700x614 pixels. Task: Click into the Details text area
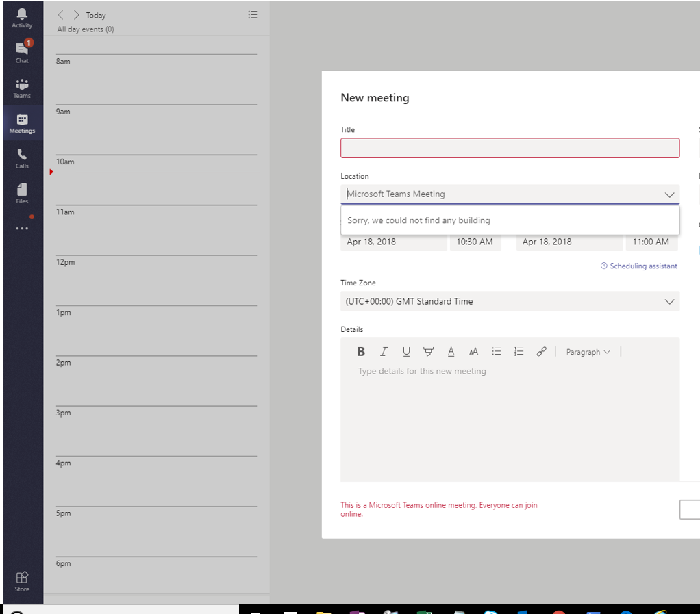coord(510,422)
